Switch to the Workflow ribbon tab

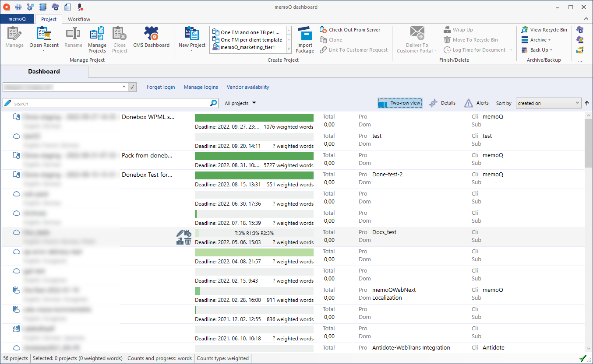pos(79,19)
